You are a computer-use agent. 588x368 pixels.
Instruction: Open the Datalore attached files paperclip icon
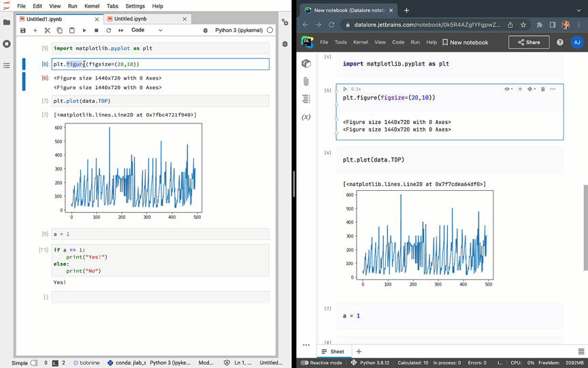306,81
